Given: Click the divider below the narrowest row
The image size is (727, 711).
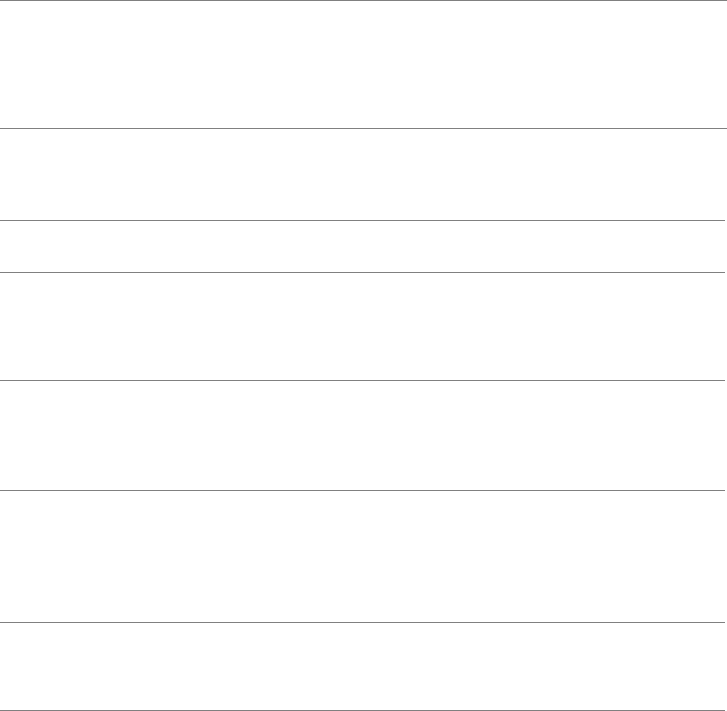Looking at the screenshot, I should pyautogui.click(x=363, y=272).
